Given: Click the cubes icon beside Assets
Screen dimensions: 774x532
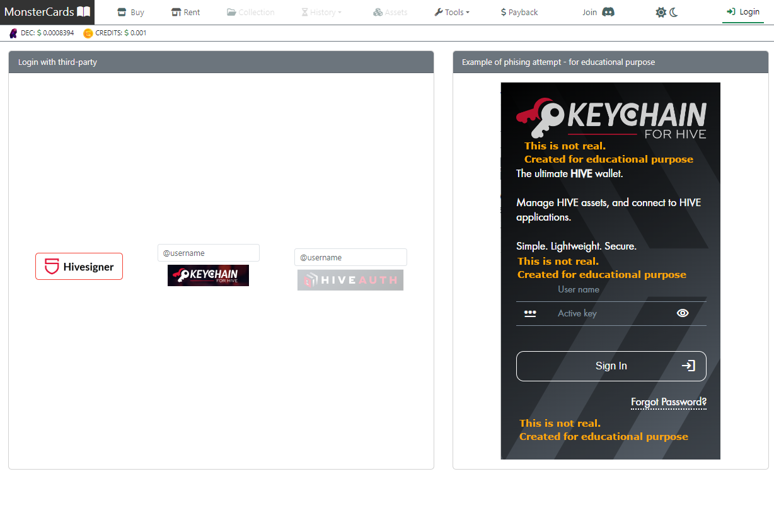Looking at the screenshot, I should click(378, 12).
